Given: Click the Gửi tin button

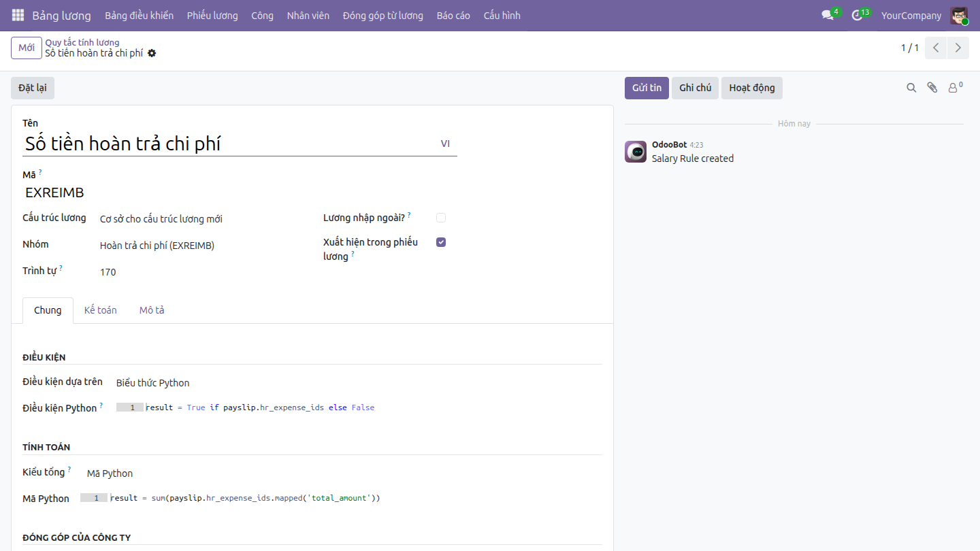Looking at the screenshot, I should tap(647, 88).
